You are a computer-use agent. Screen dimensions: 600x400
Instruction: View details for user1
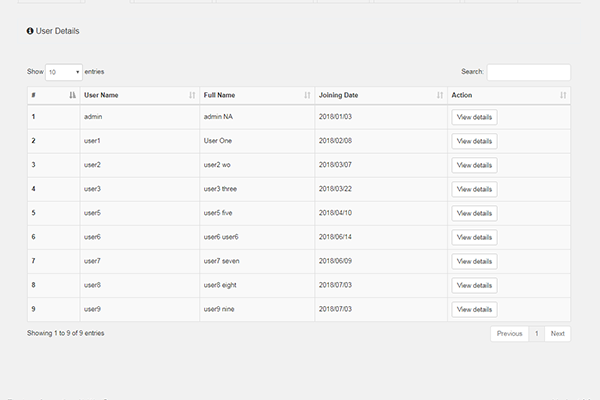[474, 141]
